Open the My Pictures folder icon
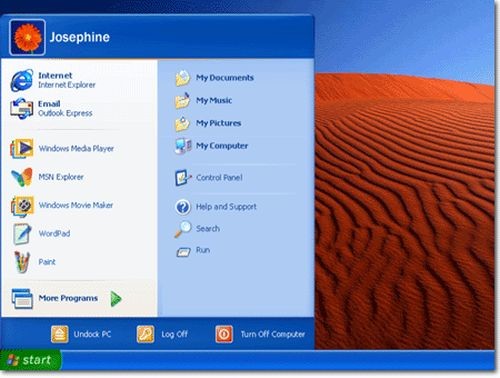 click(x=183, y=124)
